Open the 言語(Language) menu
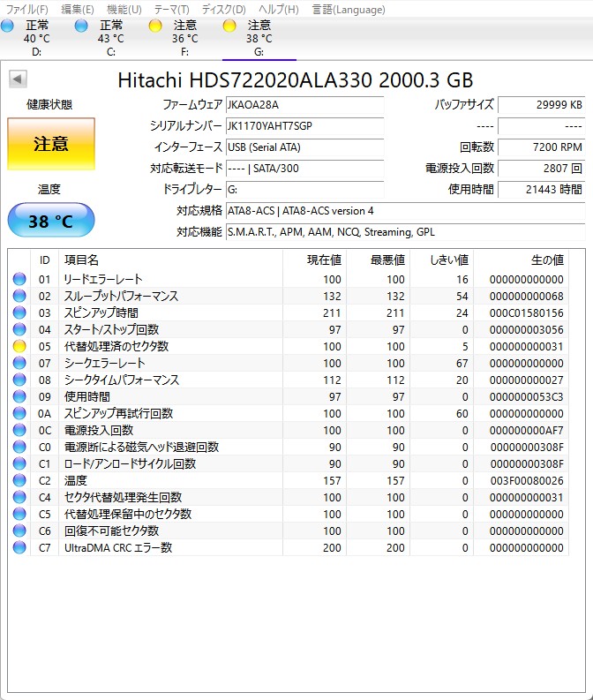The height and width of the screenshot is (700, 593). click(349, 9)
